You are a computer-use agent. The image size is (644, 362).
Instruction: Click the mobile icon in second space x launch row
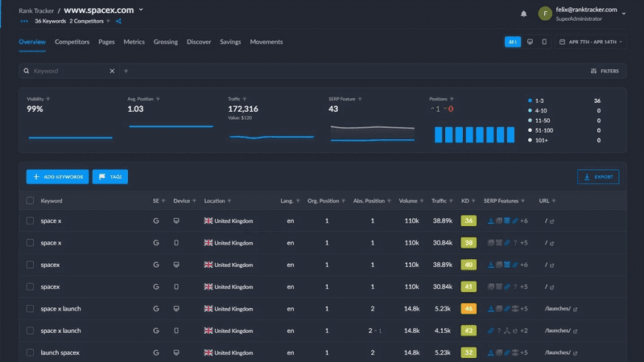click(176, 331)
